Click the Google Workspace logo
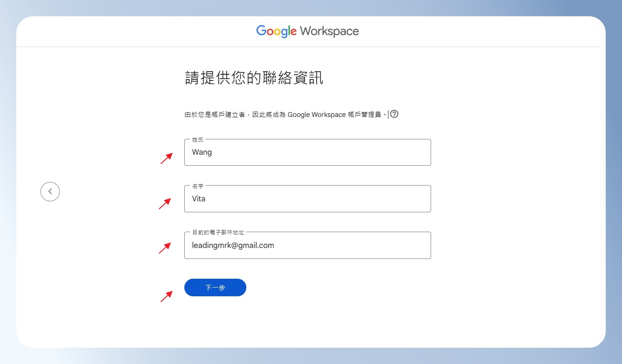 [x=307, y=31]
